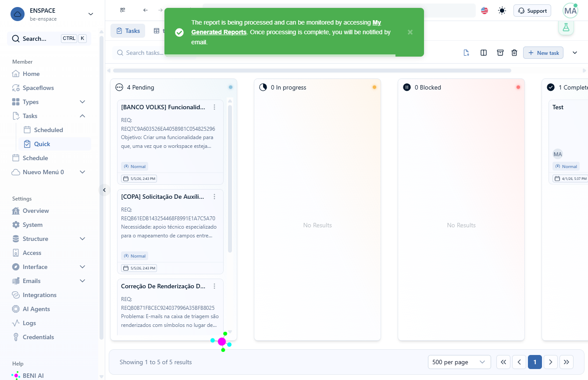
Task: Click the Pending column vertical scrollbar
Action: pos(230,179)
